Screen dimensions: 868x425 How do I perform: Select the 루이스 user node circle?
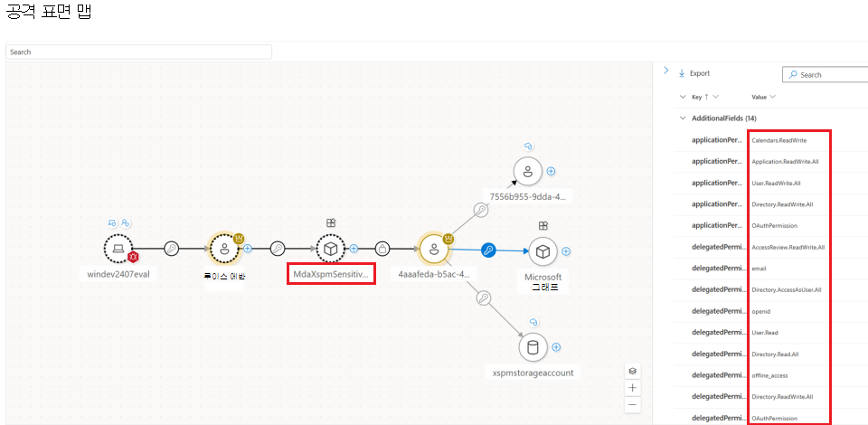pos(224,249)
